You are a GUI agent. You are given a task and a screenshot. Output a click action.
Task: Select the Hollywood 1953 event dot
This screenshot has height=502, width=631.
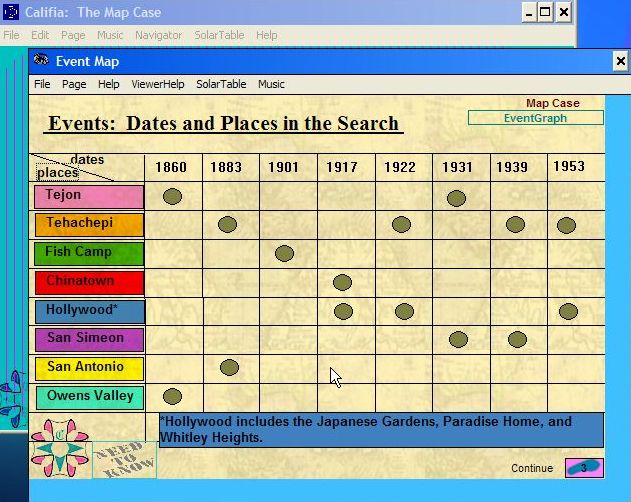[x=568, y=311]
